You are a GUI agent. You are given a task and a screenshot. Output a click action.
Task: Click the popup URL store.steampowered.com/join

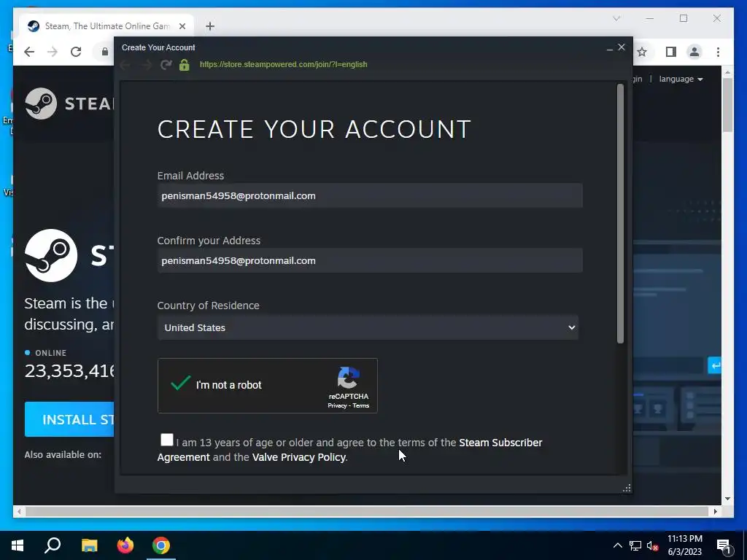point(284,64)
